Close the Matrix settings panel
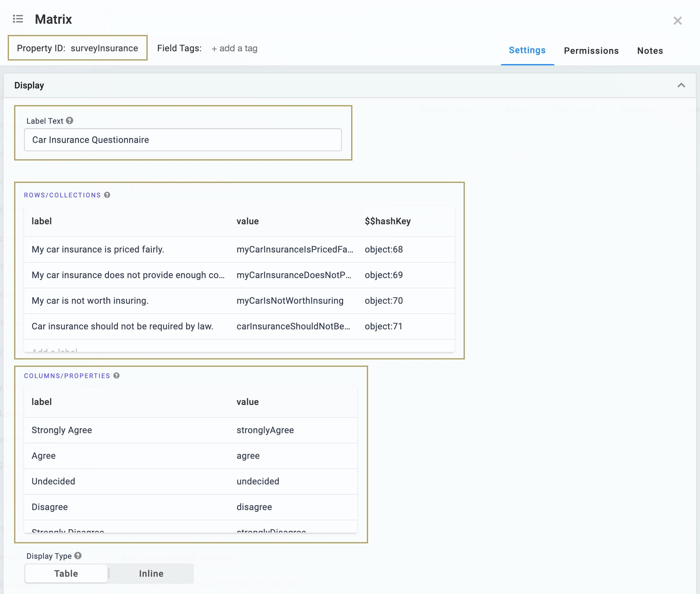 point(678,21)
